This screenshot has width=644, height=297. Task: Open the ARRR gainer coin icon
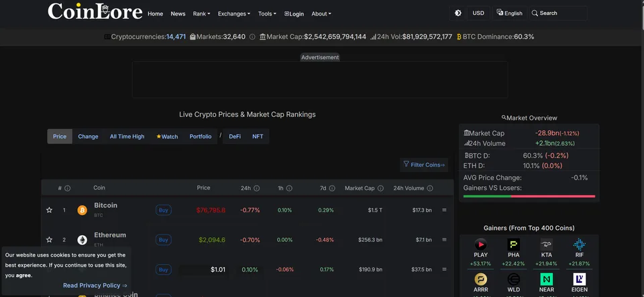(x=480, y=280)
